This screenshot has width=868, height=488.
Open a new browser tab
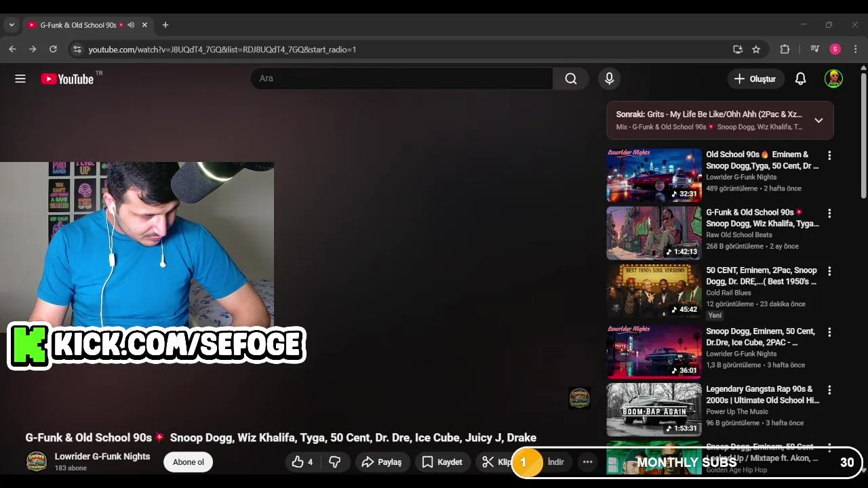click(165, 25)
